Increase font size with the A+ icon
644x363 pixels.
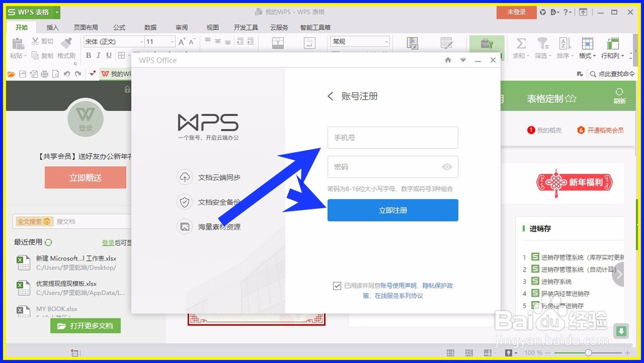pyautogui.click(x=182, y=41)
